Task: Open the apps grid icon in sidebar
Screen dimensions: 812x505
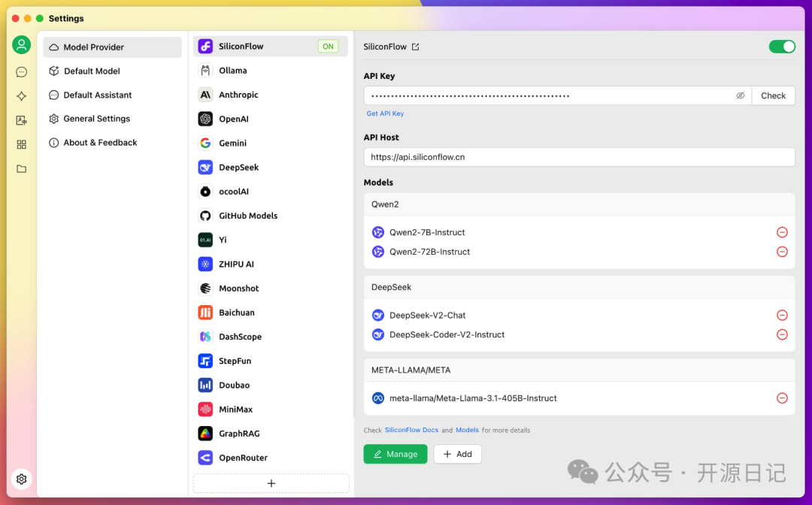Action: (21, 144)
